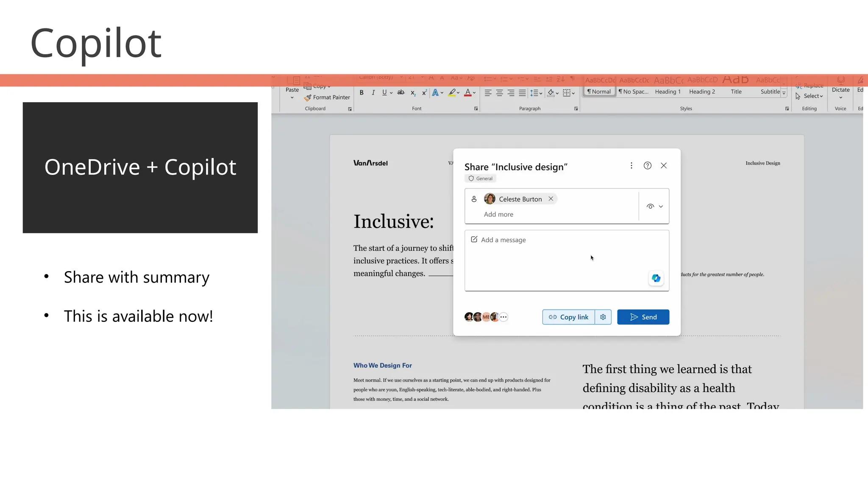Screen dimensions: 868x488
Task: Click the ME avatar in access list
Action: (486, 317)
